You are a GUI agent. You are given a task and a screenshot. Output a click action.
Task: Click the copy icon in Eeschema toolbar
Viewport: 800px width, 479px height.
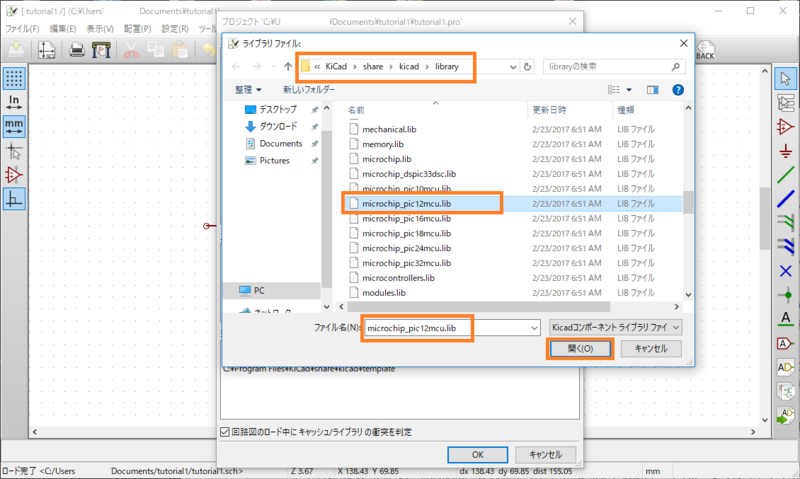point(155,50)
